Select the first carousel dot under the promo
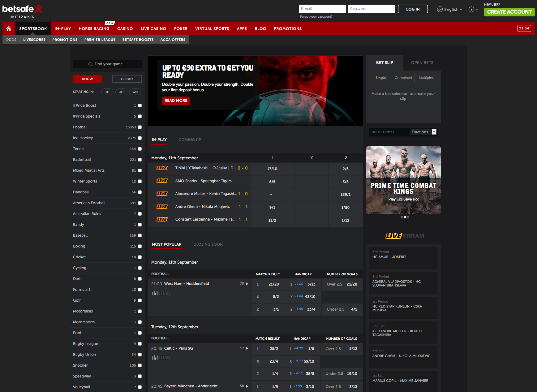Image resolution: width=537 pixels, height=392 pixels. 402,217
